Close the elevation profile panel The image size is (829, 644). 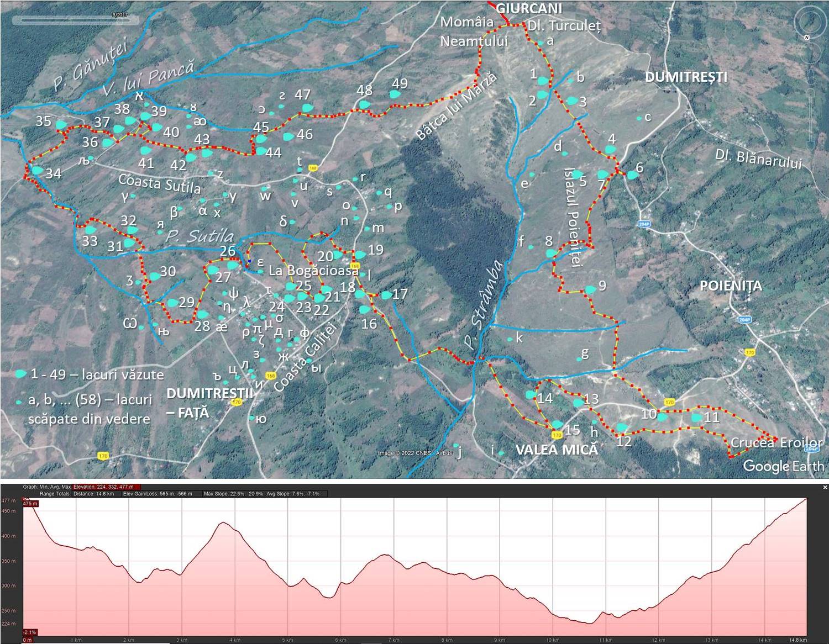pyautogui.click(x=825, y=487)
